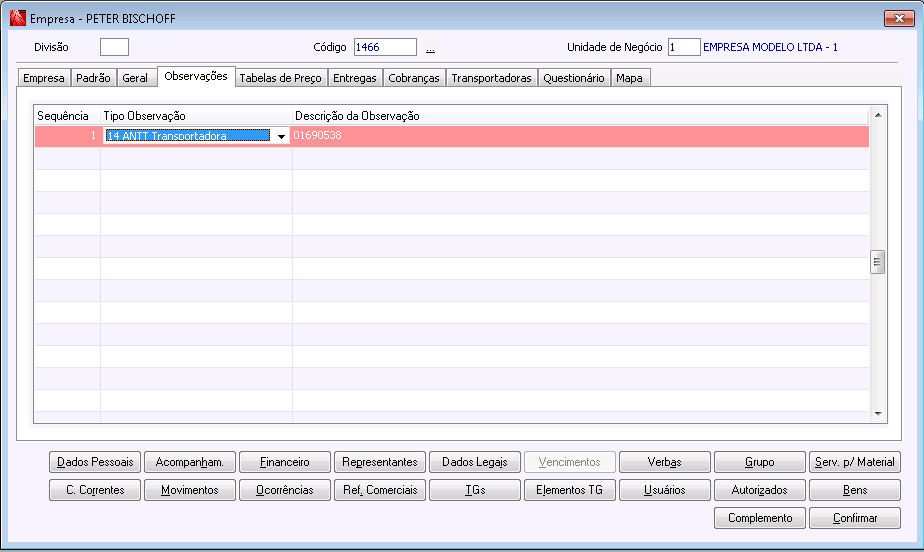Click Serv. p/ Material button
The image size is (924, 552).
[855, 462]
